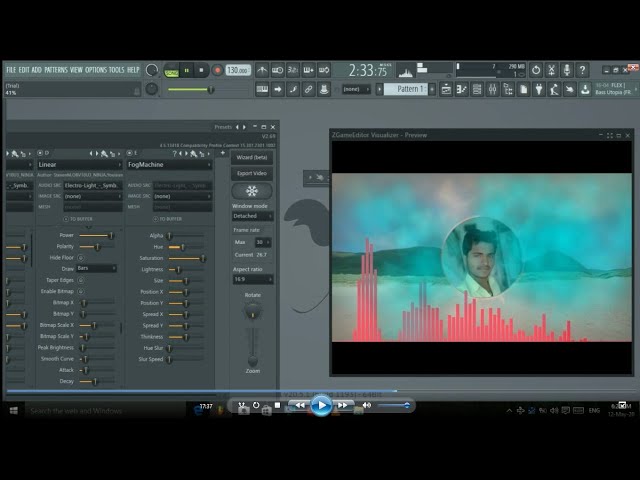Toggle the auto-scroll arrow icon
This screenshot has width=640, height=480.
pos(278,89)
